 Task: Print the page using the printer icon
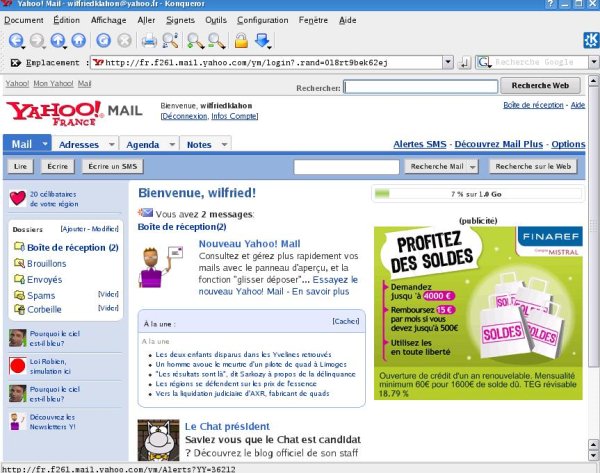(x=149, y=40)
